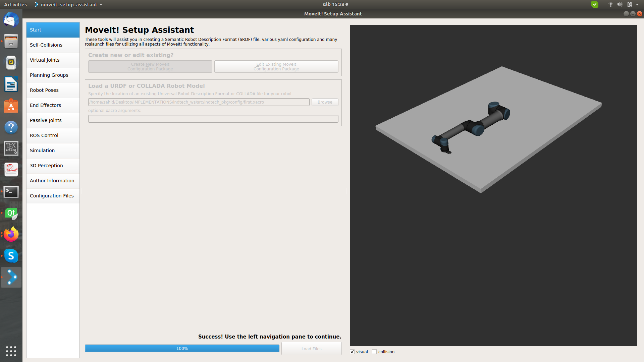Open the Passive Joints tab
The image size is (644, 362).
tap(53, 120)
